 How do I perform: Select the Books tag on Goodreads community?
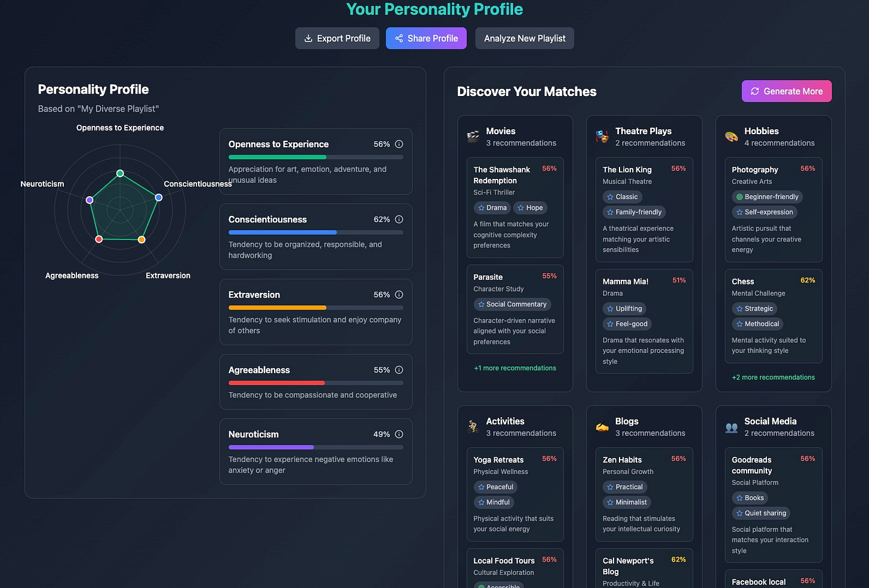pos(750,498)
